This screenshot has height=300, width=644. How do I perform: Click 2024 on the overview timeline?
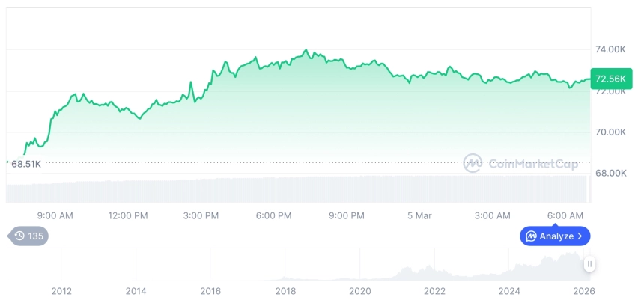[x=509, y=291]
